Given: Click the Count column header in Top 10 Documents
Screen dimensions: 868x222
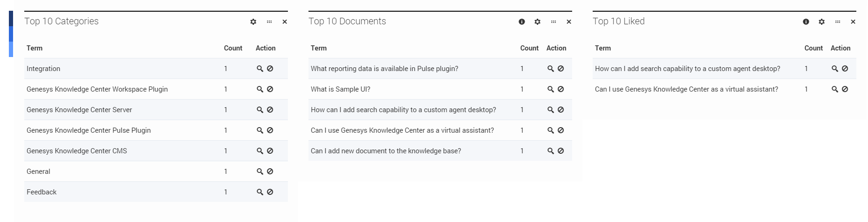Looking at the screenshot, I should pos(529,48).
